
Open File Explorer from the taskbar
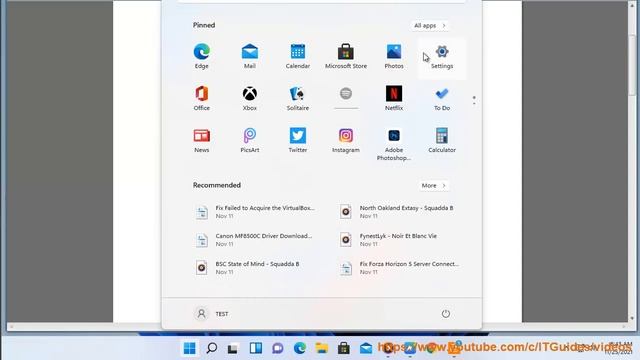322,348
